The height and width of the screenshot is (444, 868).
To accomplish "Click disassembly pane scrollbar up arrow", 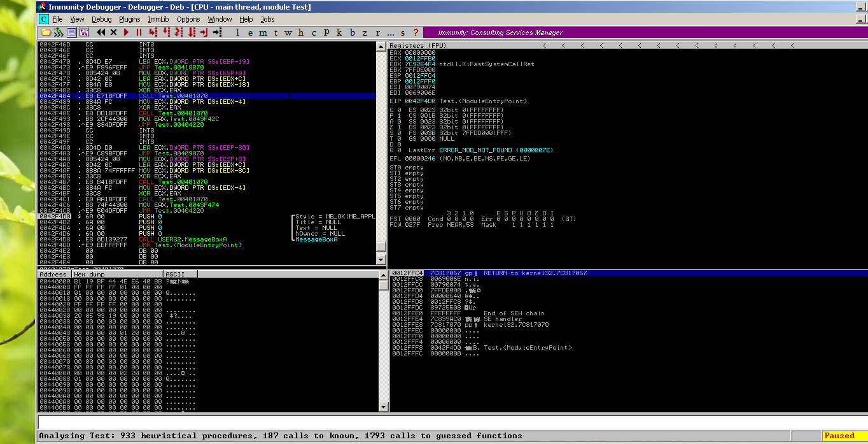I will coord(382,47).
